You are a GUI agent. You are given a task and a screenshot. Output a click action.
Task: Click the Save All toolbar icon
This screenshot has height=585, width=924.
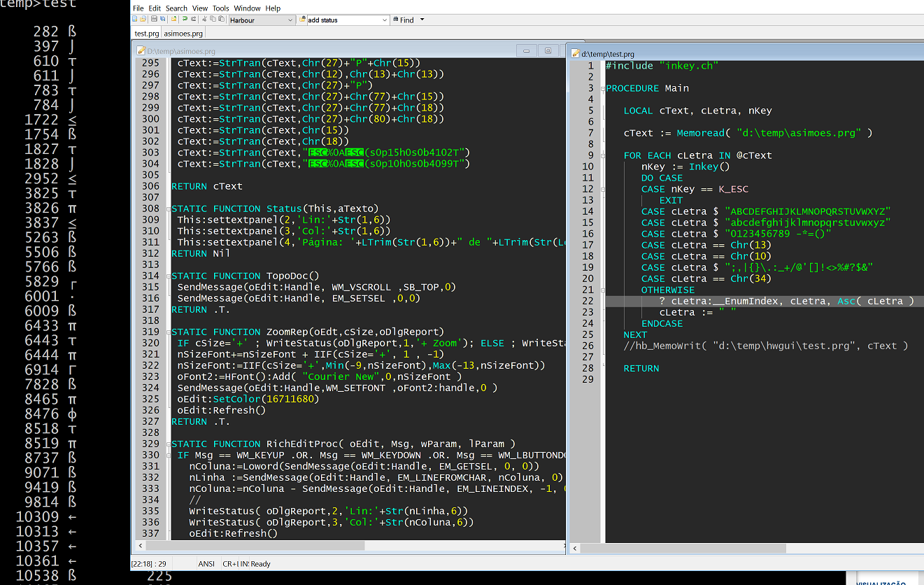tap(163, 20)
